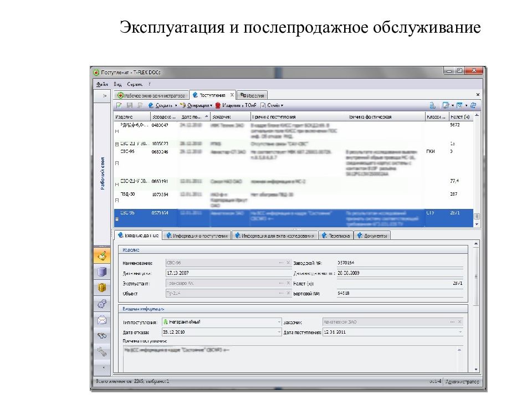Select the highlighted row 0570154

pos(294,218)
